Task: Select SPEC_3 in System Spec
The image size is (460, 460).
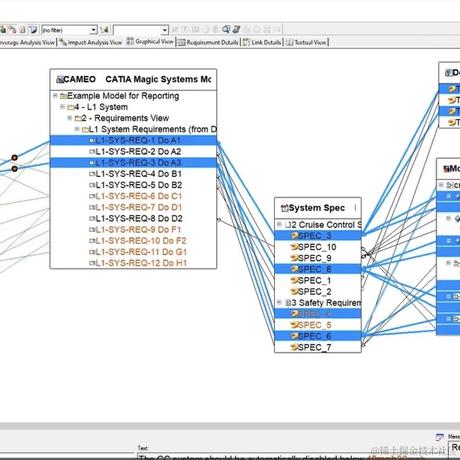Action: point(318,236)
